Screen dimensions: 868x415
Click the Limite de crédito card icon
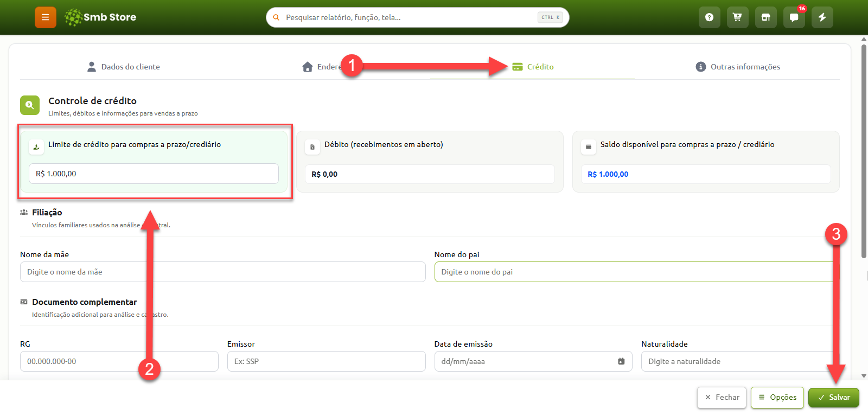pos(36,146)
